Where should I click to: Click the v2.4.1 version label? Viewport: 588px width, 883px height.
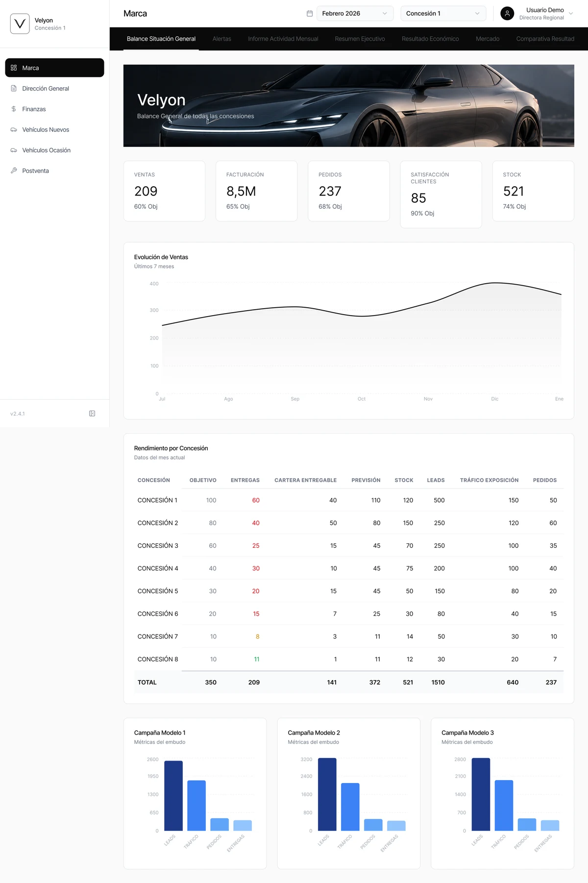(x=18, y=414)
